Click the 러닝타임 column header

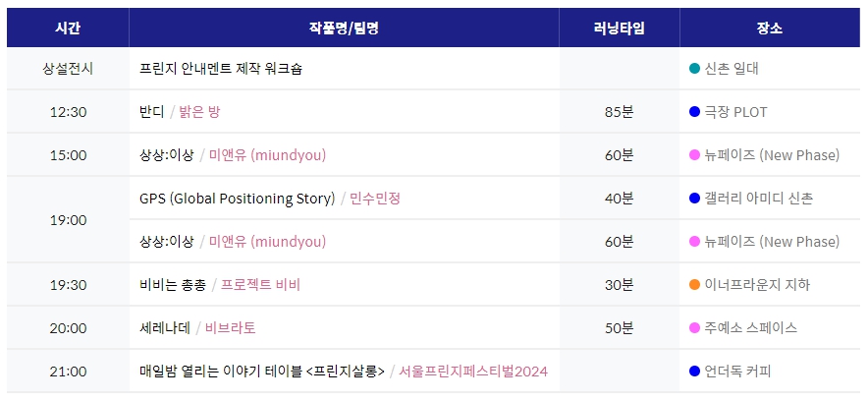[620, 28]
